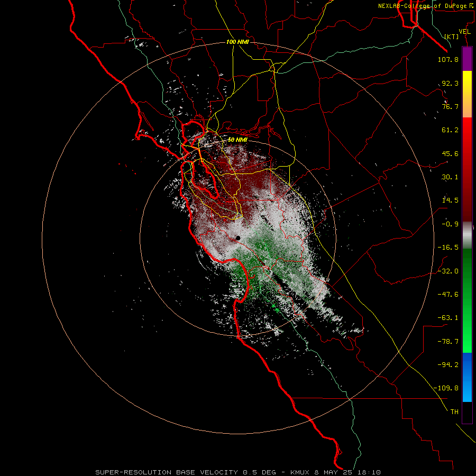This screenshot has height=476, width=476.
Task: Click the -94.2 velocity scale value
Action: click(x=448, y=365)
